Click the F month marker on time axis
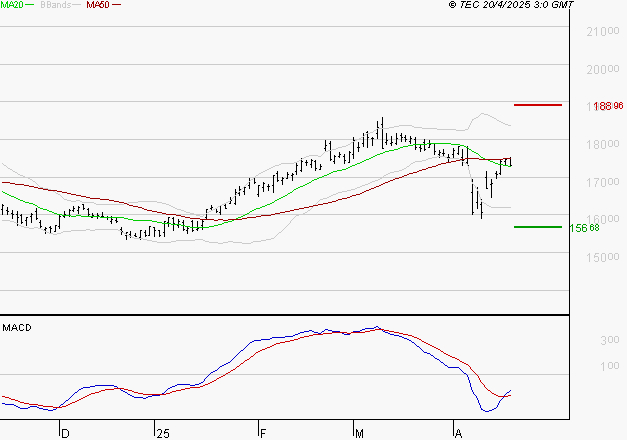The image size is (627, 440). [x=263, y=434]
